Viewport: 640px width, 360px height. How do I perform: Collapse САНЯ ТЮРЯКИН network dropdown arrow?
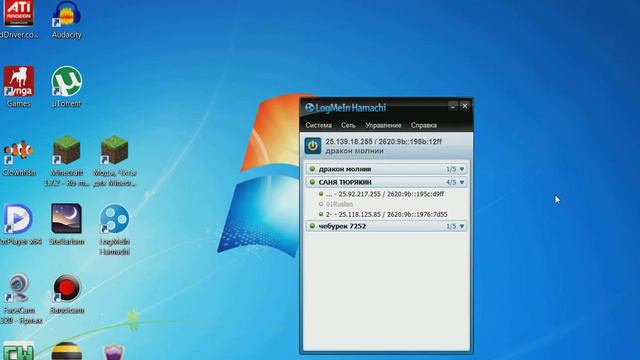click(462, 182)
